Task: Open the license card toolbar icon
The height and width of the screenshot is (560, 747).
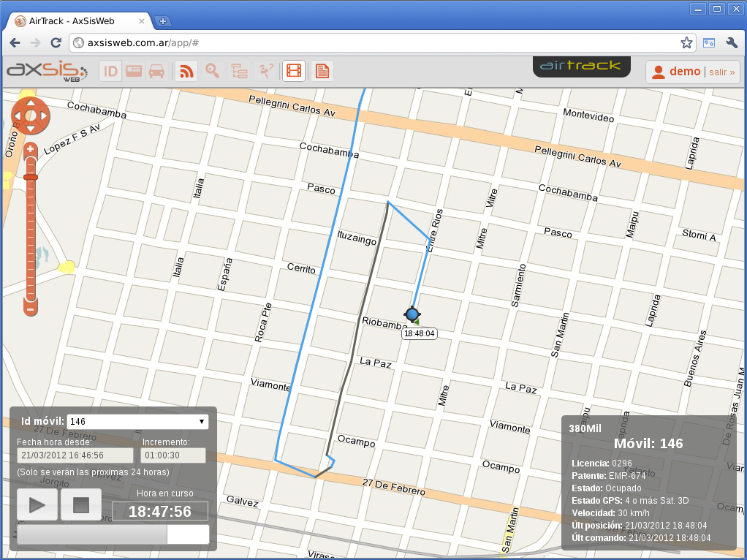Action: click(133, 71)
